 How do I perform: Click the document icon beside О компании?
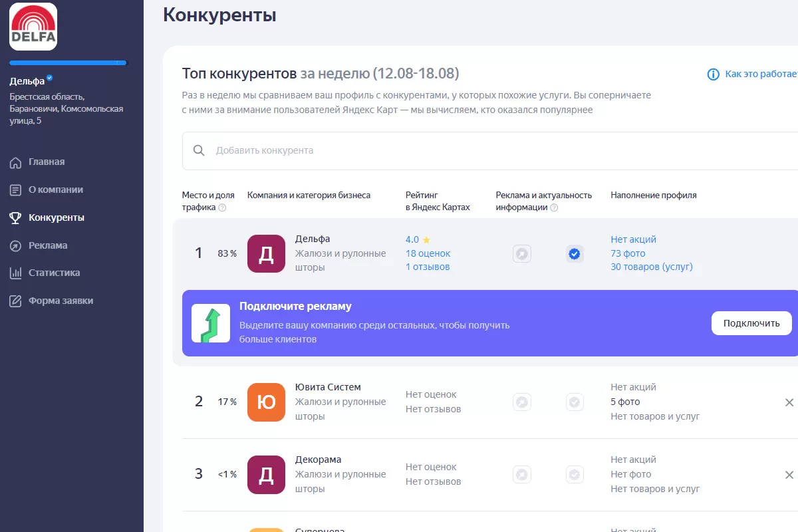(15, 190)
